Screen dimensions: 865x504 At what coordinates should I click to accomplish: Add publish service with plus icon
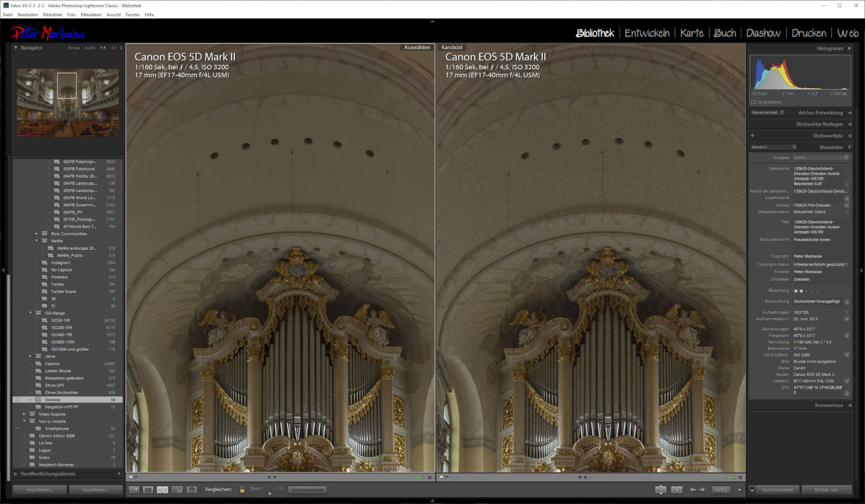[x=119, y=474]
